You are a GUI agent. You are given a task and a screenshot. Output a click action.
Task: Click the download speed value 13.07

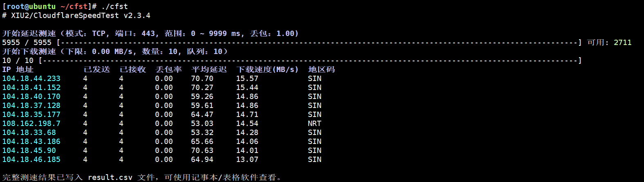[x=247, y=160]
